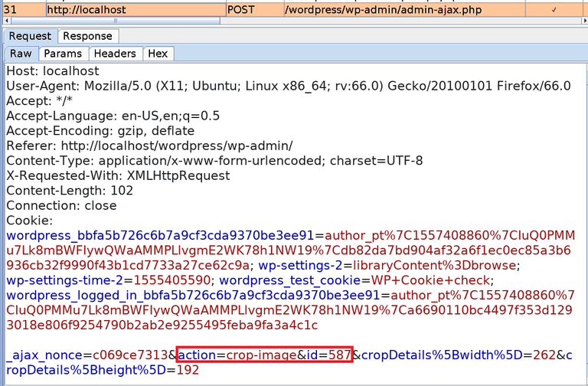Image resolution: width=588 pixels, height=386 pixels.
Task: Click the 192 height value
Action: pos(188,370)
